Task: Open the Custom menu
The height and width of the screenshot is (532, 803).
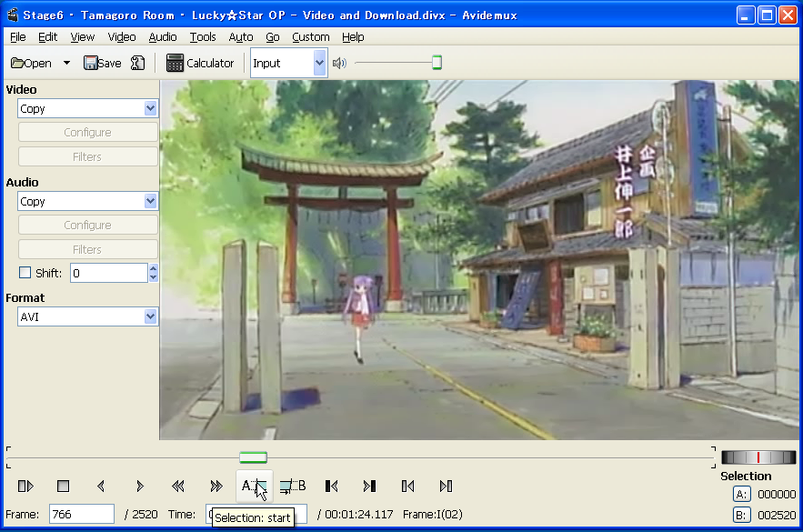Action: (311, 37)
